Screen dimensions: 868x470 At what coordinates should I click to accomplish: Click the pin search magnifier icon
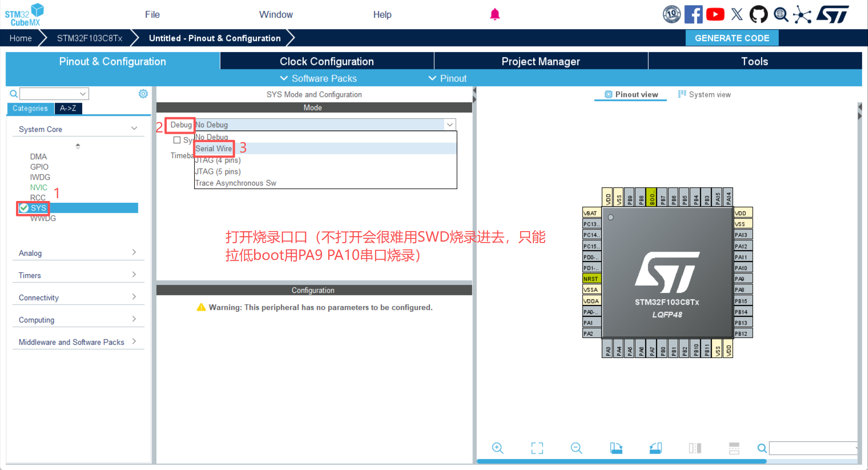pos(762,448)
